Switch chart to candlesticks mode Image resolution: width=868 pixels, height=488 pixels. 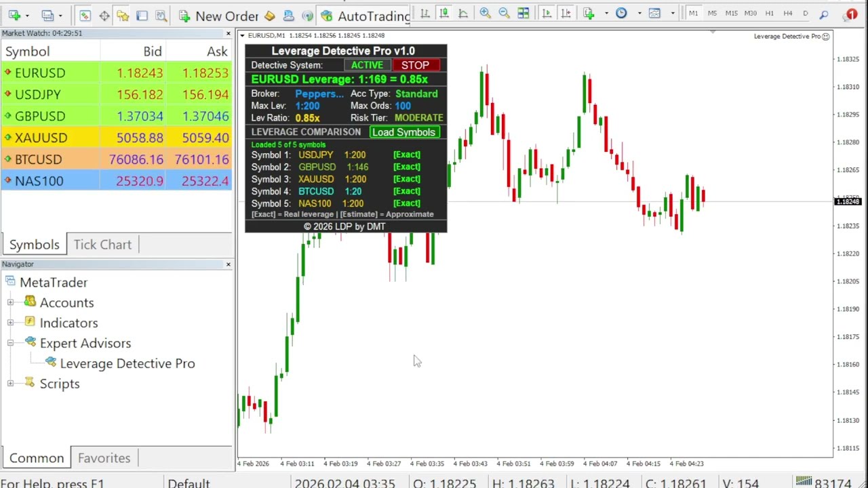click(443, 14)
